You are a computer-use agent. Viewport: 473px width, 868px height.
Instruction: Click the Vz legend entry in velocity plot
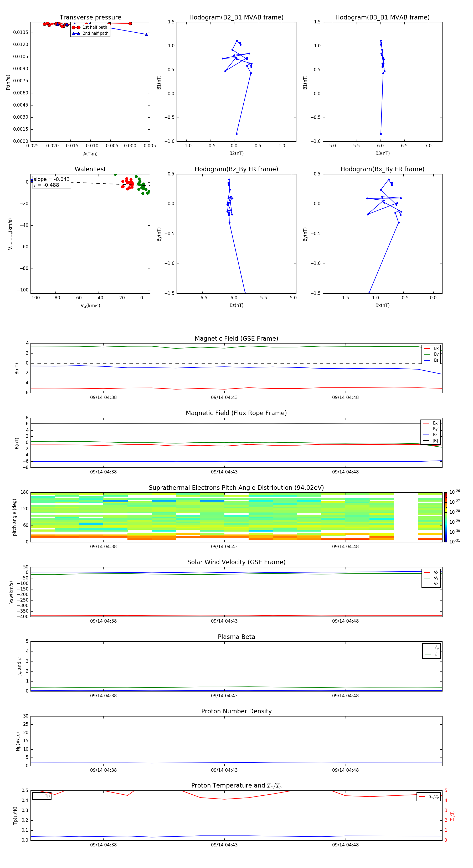pyautogui.click(x=431, y=584)
